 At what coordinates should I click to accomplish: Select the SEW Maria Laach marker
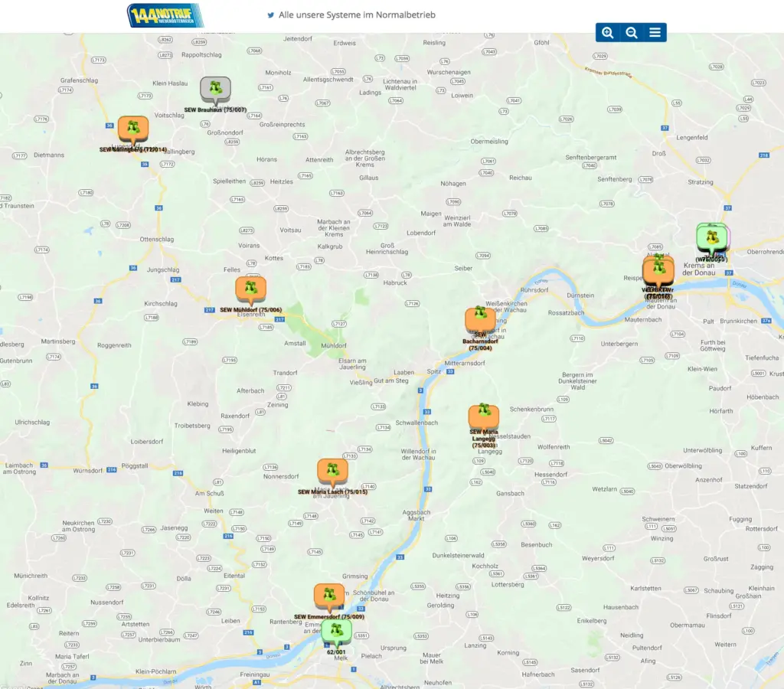point(332,472)
